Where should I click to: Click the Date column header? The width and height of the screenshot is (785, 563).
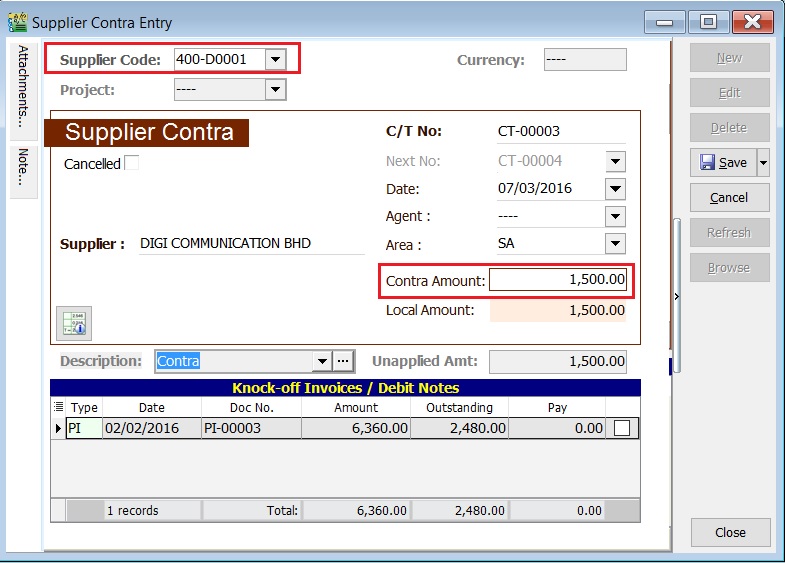coord(152,407)
